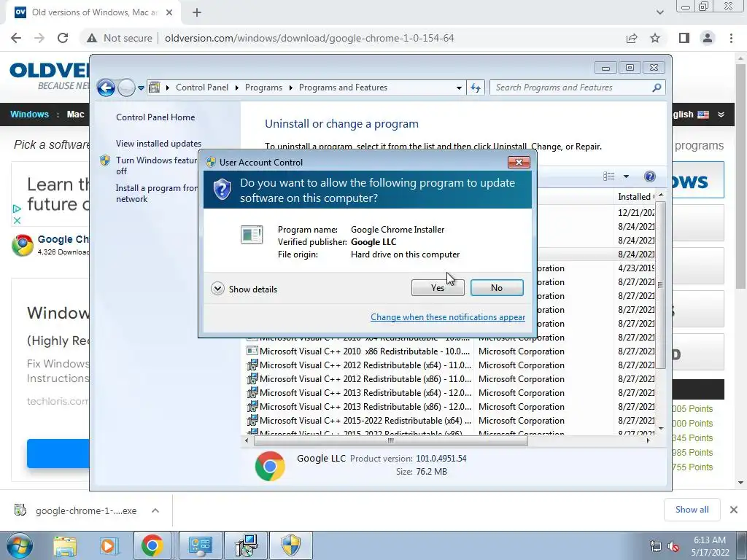The height and width of the screenshot is (560, 747).
Task: Sort by Installed On column header
Action: point(635,197)
